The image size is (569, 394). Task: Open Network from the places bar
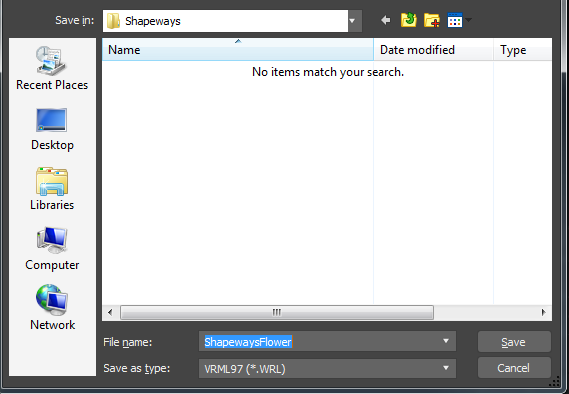[52, 307]
